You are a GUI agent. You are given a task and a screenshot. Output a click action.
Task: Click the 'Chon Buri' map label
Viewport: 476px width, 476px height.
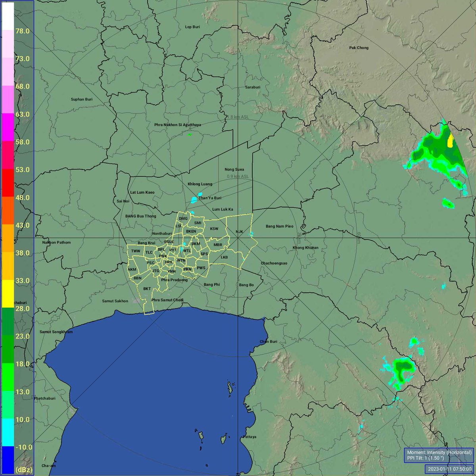[x=269, y=342]
